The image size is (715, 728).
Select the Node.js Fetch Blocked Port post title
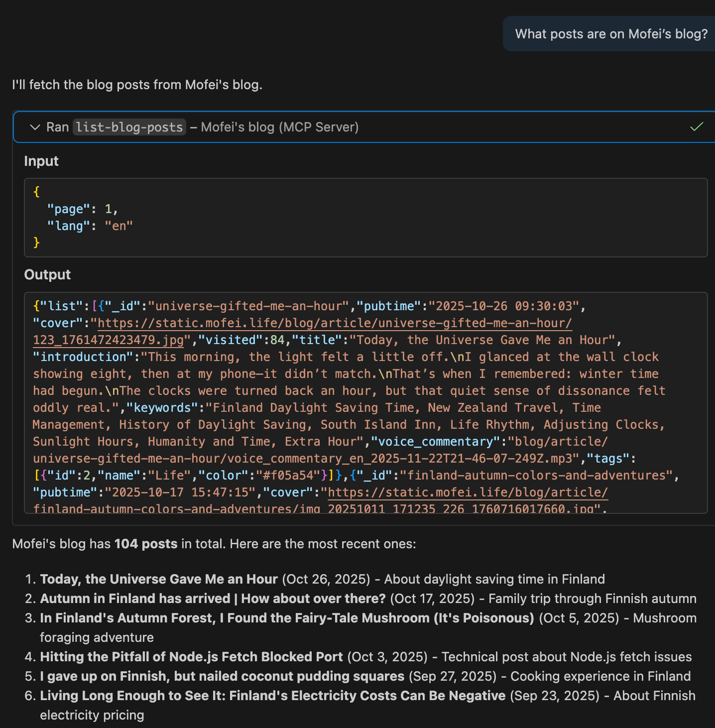pyautogui.click(x=191, y=657)
